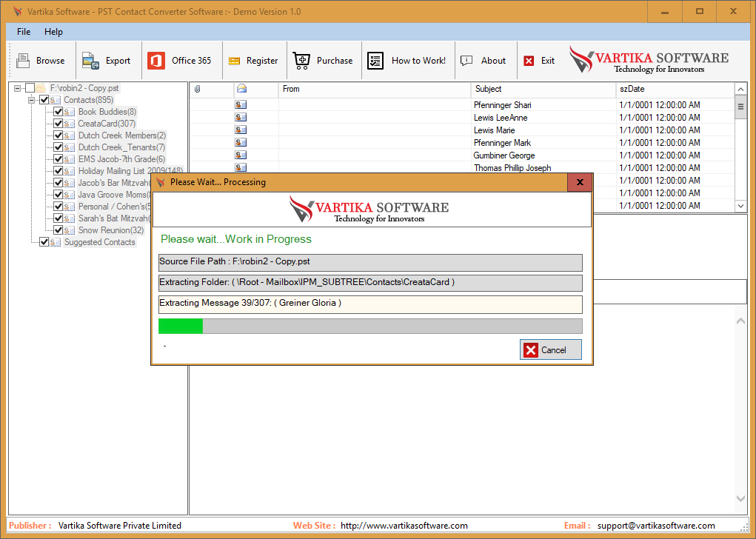756x539 pixels.
Task: Click contact card icon in Lewis LeeAnne row
Action: 241,117
